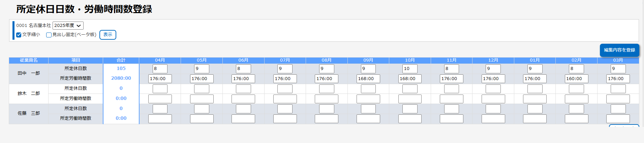Click 佐藤 三郎's 03月 working hours field
The width and height of the screenshot is (644, 143).
point(618,119)
